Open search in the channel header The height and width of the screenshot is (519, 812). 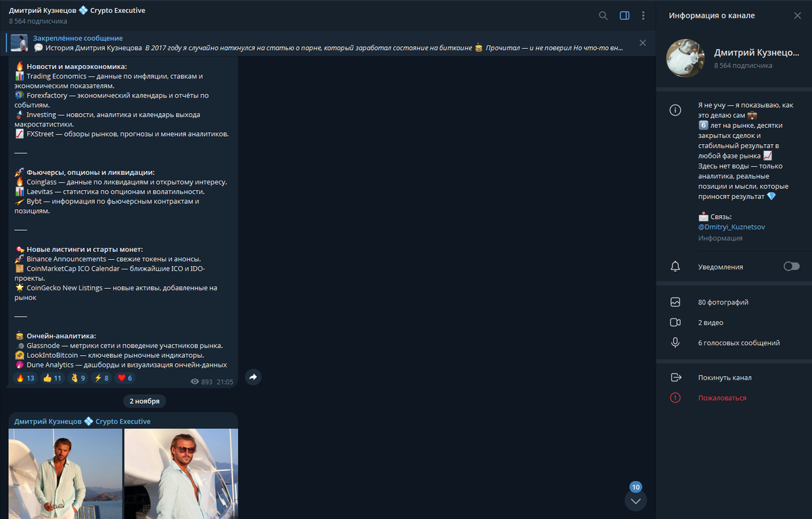tap(603, 16)
